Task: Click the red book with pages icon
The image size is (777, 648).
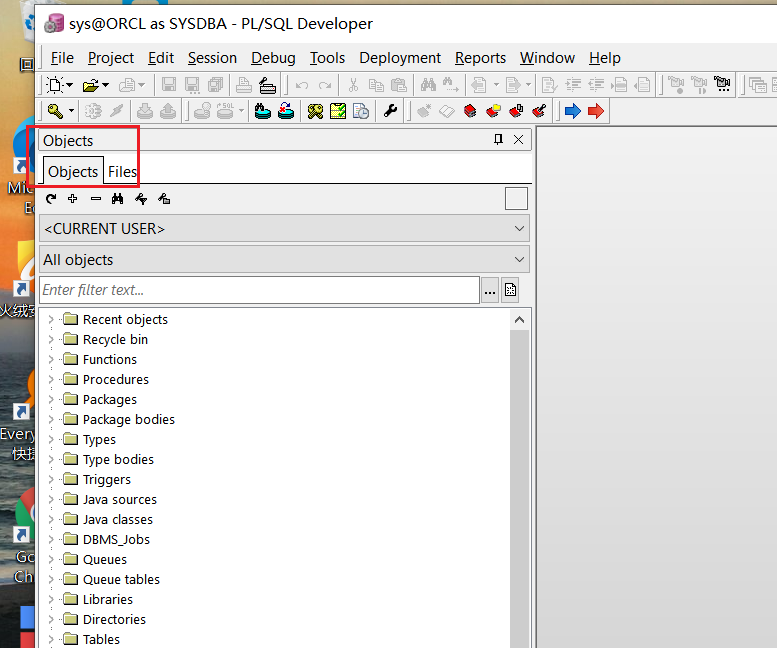Action: (x=516, y=111)
